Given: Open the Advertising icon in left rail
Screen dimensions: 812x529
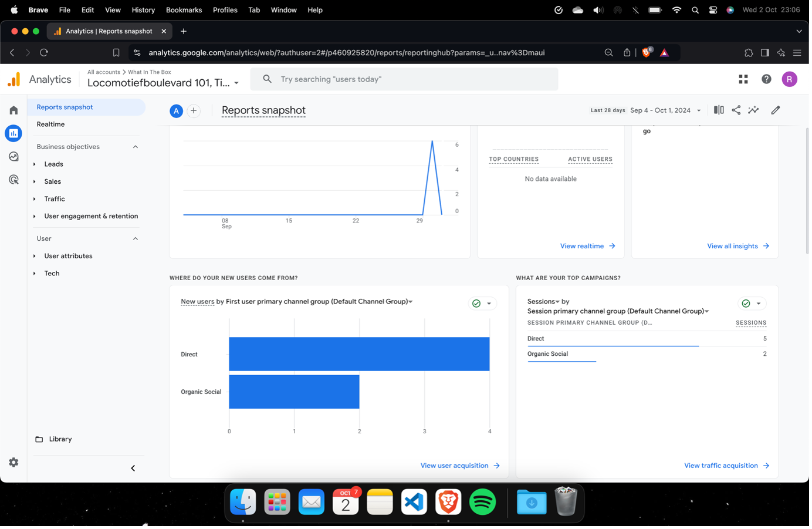Looking at the screenshot, I should (x=13, y=180).
